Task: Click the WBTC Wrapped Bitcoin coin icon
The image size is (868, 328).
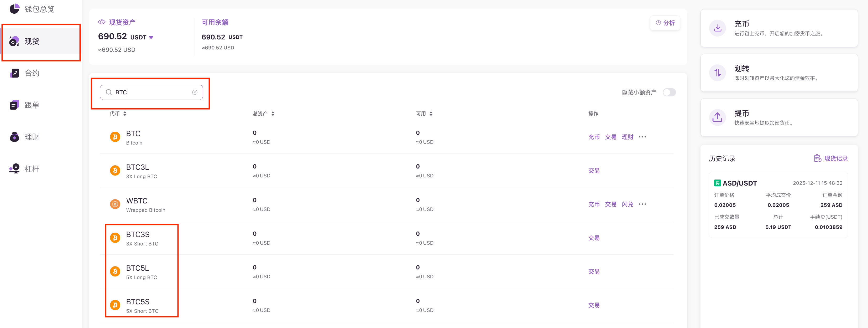Action: (x=115, y=204)
